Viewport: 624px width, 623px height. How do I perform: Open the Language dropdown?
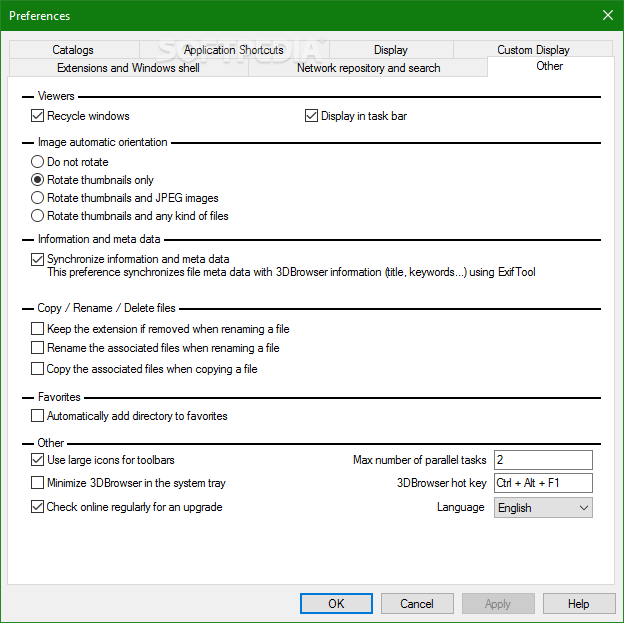pos(543,508)
